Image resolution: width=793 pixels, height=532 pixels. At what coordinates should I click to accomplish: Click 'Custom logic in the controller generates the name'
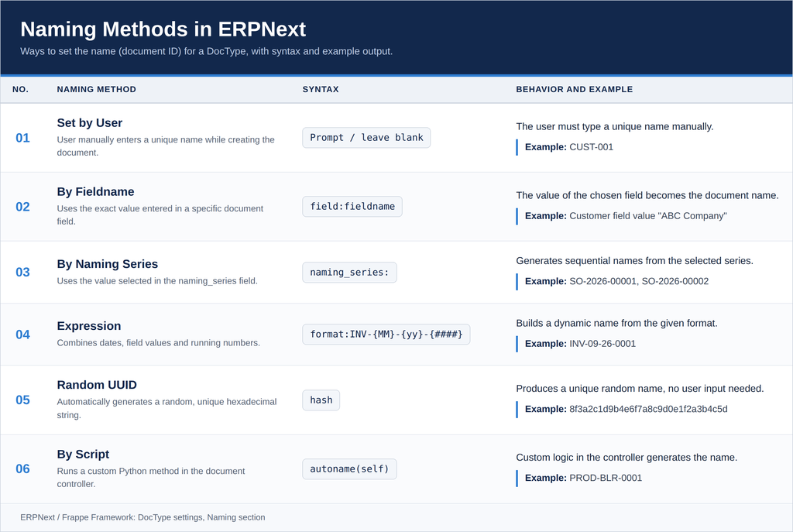click(627, 458)
